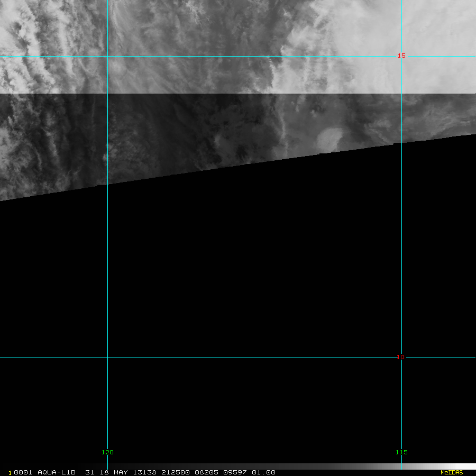Screen dimensions: 476x476
Task: Click the 212500 time value
Action: pos(176,472)
